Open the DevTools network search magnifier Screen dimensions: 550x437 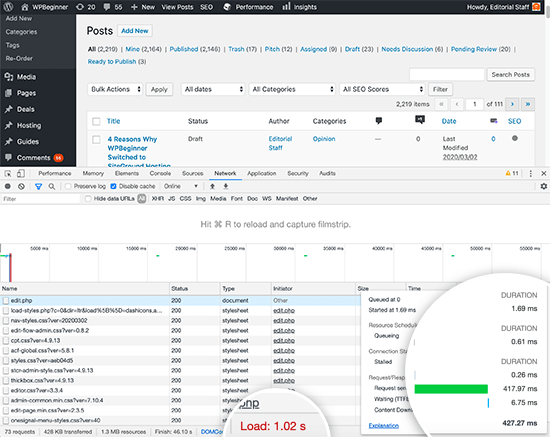point(52,187)
